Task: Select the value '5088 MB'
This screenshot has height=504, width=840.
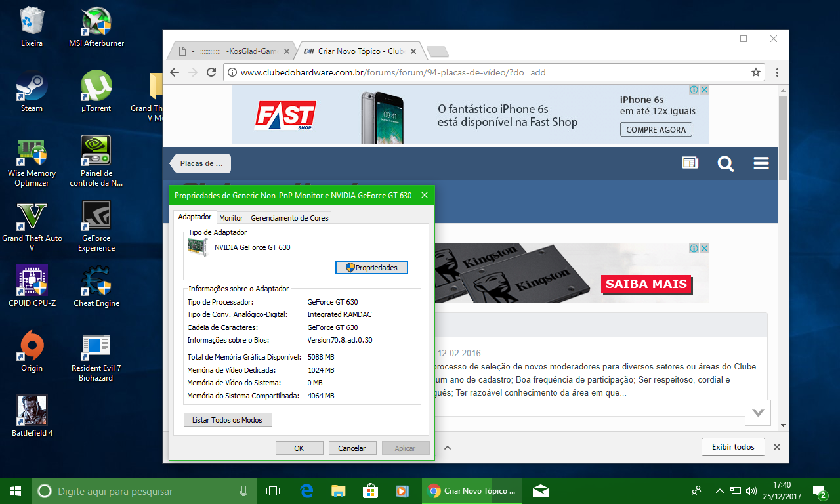Action: [321, 358]
